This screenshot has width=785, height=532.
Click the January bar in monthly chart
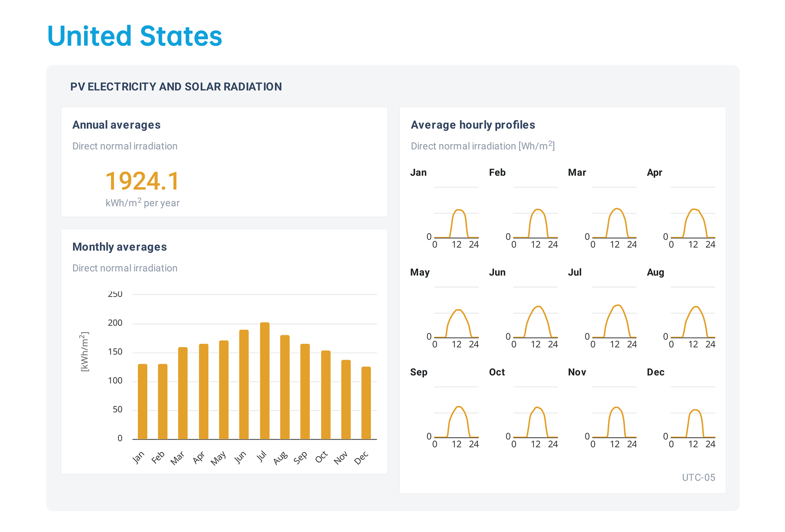(143, 401)
